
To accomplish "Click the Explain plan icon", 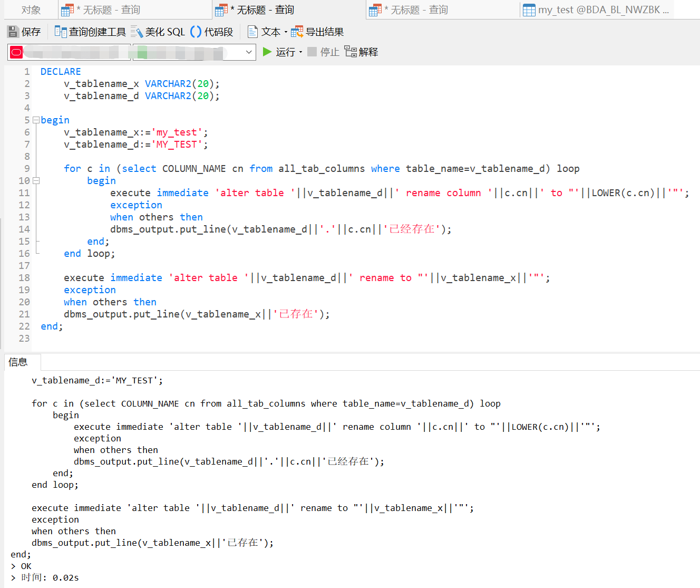I will tap(351, 52).
